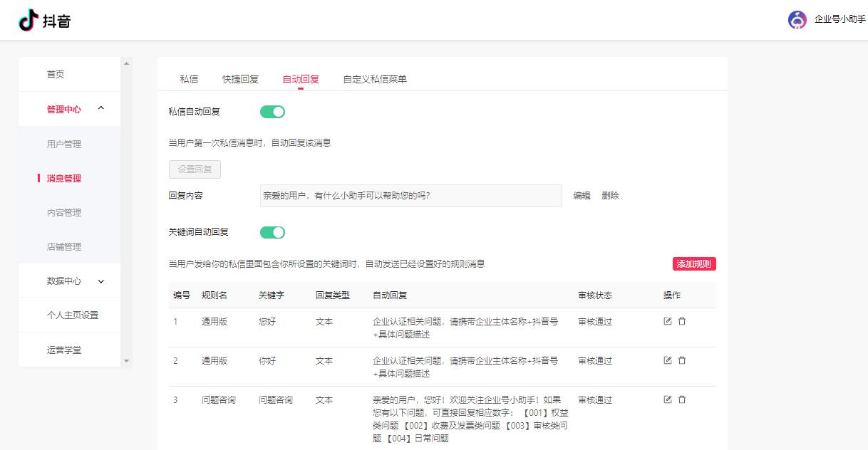Screen dimensions: 868x450
Task: Disable the 关键词自动回复 toggle
Action: pyautogui.click(x=272, y=232)
